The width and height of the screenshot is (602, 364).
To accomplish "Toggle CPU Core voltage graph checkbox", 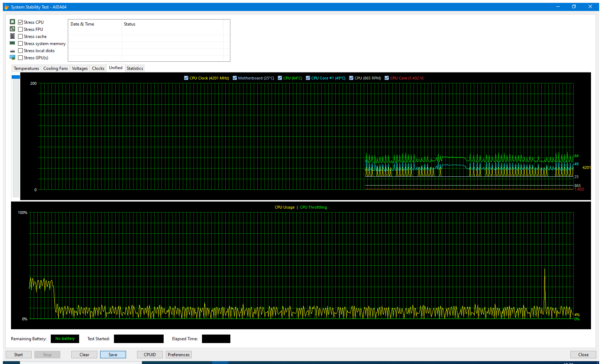I will tap(387, 78).
